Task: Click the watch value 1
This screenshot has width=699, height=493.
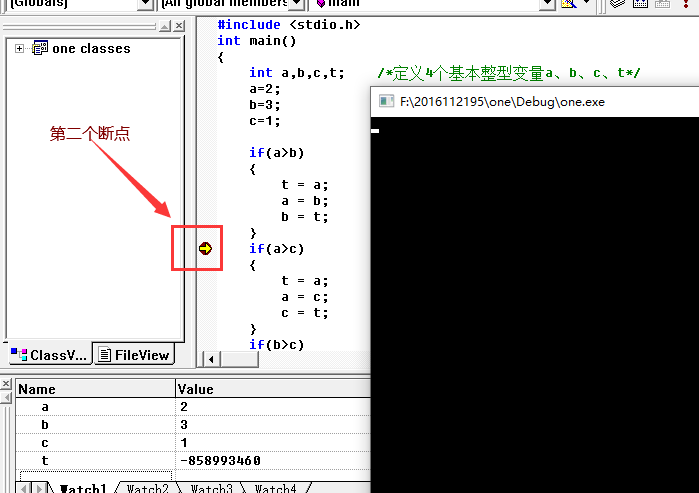Action: [x=184, y=443]
